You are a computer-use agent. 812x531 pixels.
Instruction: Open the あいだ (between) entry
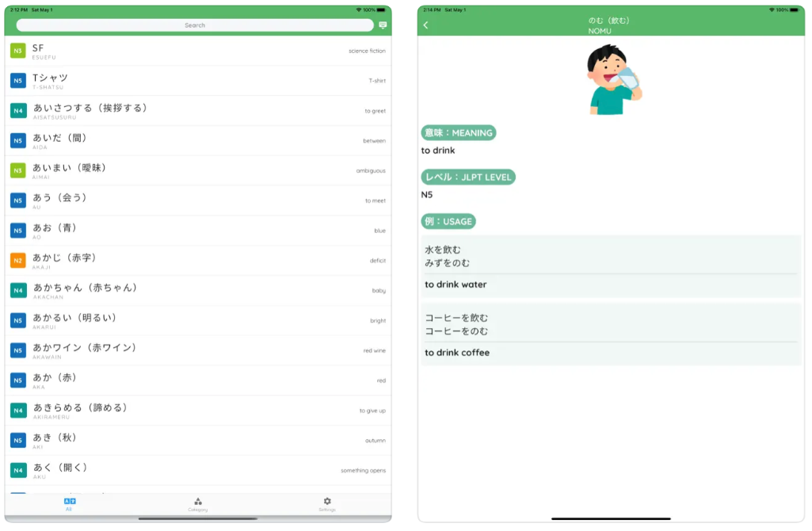198,141
